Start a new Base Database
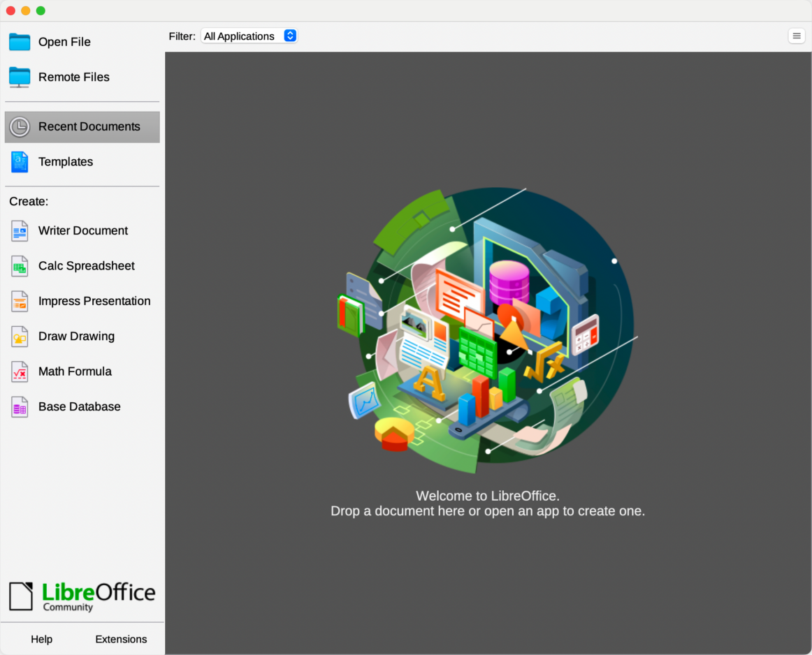812x655 pixels. 82,406
